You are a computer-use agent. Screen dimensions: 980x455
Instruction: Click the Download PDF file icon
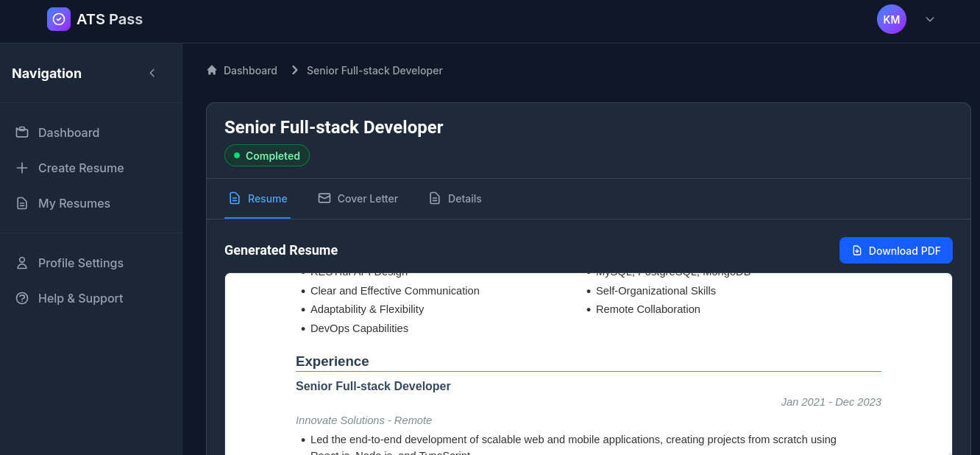[857, 250]
